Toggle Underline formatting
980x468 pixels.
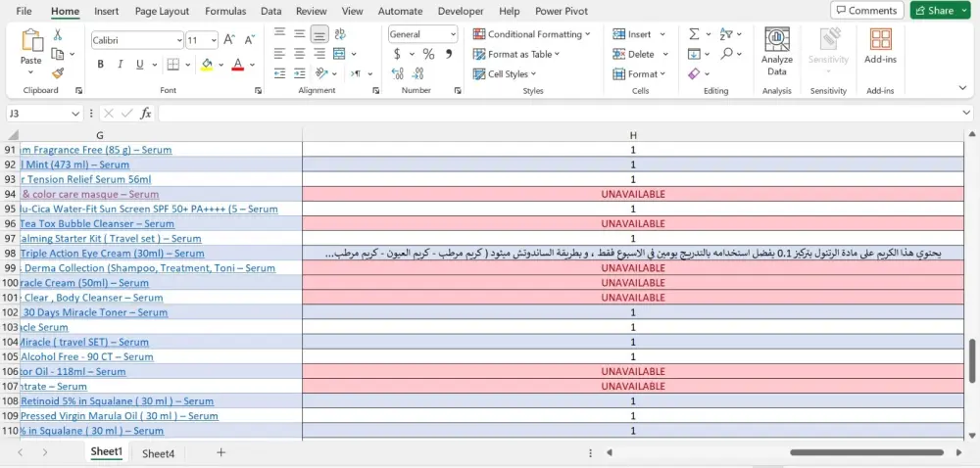139,65
